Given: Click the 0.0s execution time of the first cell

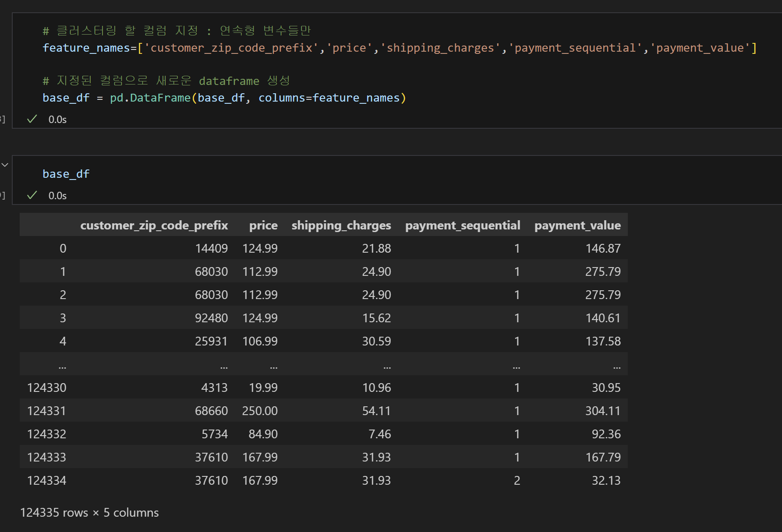Looking at the screenshot, I should (57, 120).
